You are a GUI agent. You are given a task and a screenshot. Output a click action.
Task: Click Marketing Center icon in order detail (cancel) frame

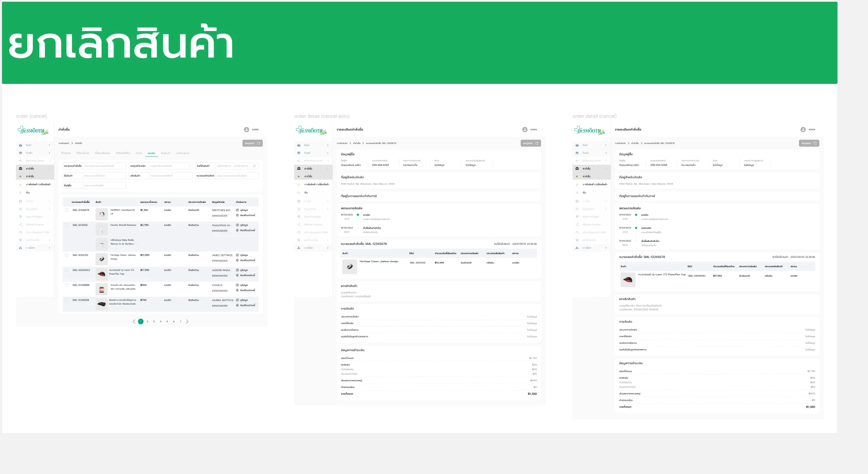point(577,161)
